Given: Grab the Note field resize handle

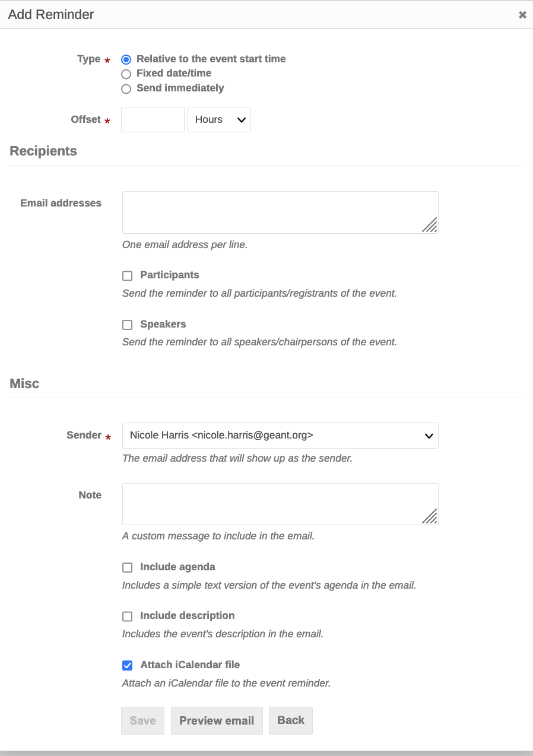Looking at the screenshot, I should (x=430, y=517).
